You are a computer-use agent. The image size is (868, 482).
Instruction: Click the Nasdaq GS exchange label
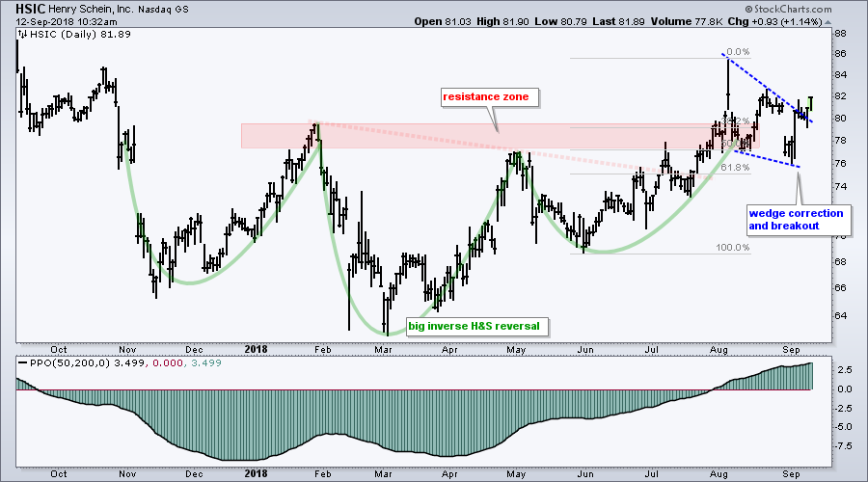coord(162,10)
